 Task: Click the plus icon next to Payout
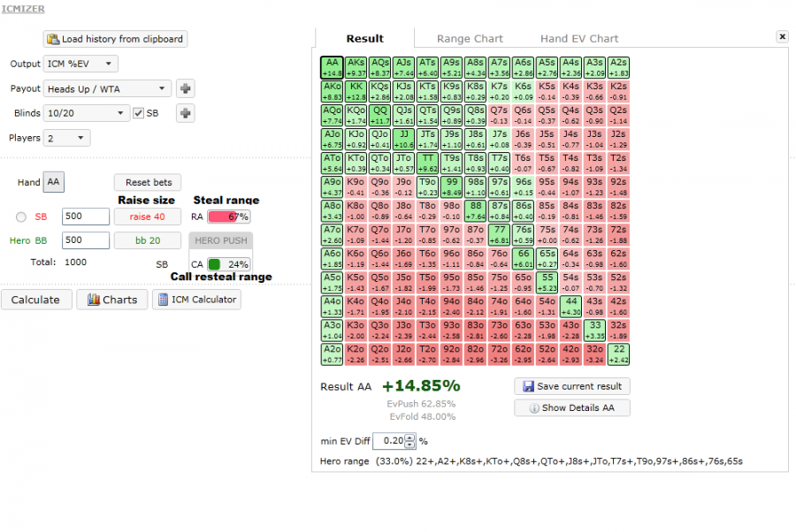pos(186,88)
